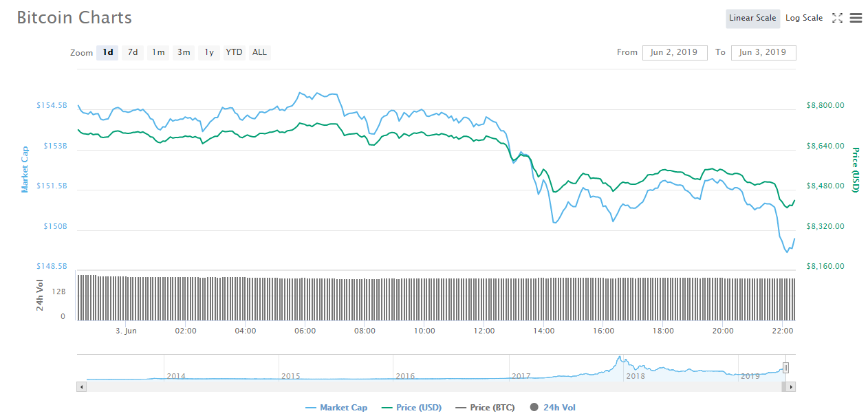The image size is (868, 418).
Task: Click the 2016 label in navigator
Action: click(406, 376)
